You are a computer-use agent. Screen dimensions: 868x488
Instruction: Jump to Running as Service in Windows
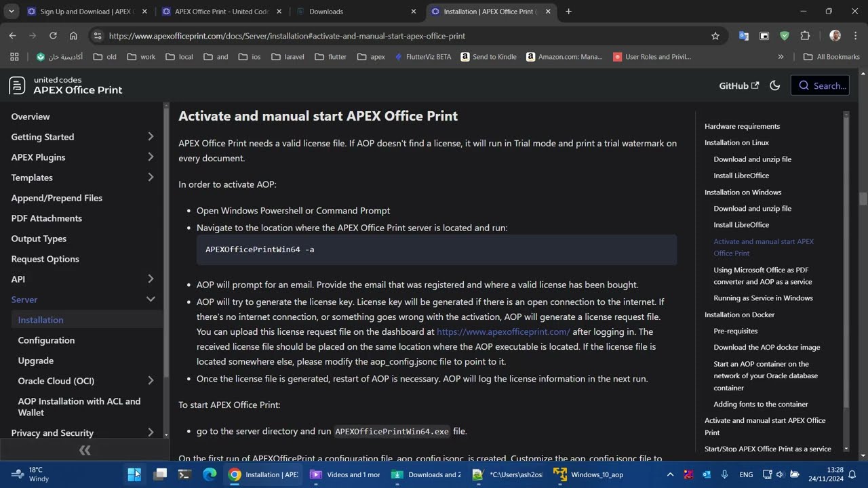pos(763,298)
